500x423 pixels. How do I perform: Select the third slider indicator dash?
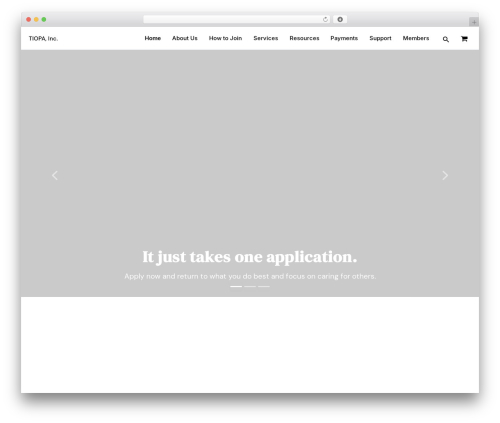click(264, 286)
